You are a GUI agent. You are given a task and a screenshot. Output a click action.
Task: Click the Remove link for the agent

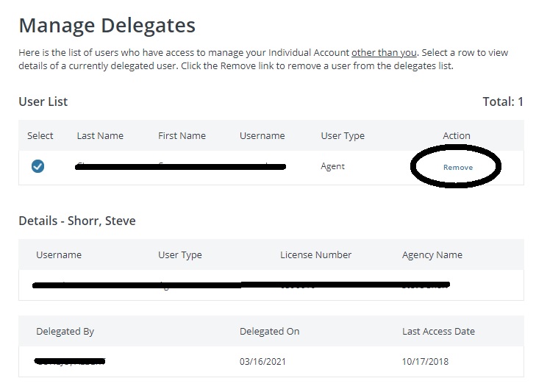tap(458, 167)
